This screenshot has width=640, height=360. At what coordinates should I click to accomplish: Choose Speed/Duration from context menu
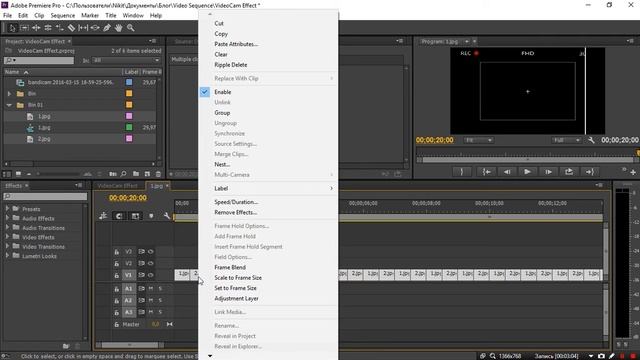tap(236, 202)
